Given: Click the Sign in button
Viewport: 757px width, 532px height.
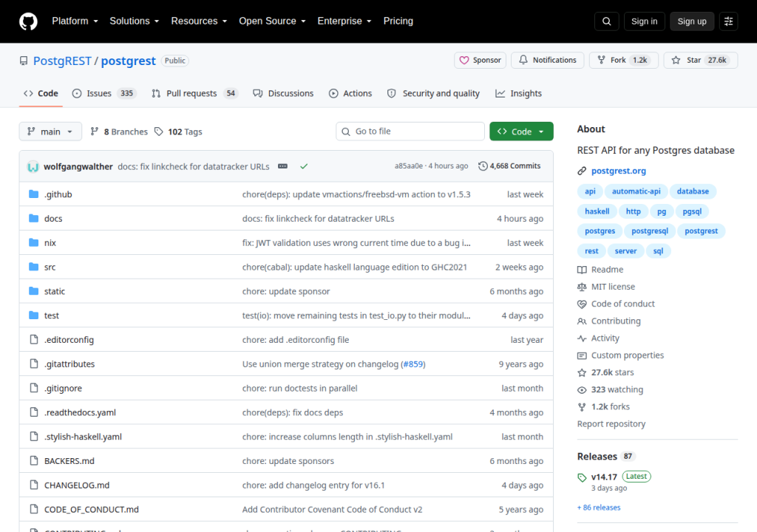Looking at the screenshot, I should click(644, 21).
